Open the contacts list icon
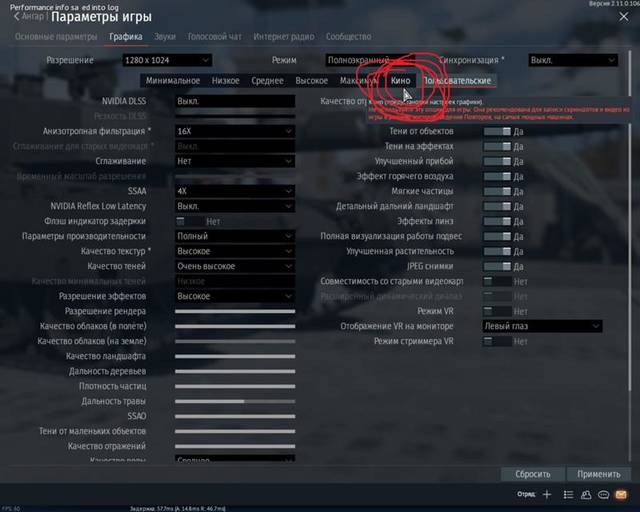 tap(568, 494)
